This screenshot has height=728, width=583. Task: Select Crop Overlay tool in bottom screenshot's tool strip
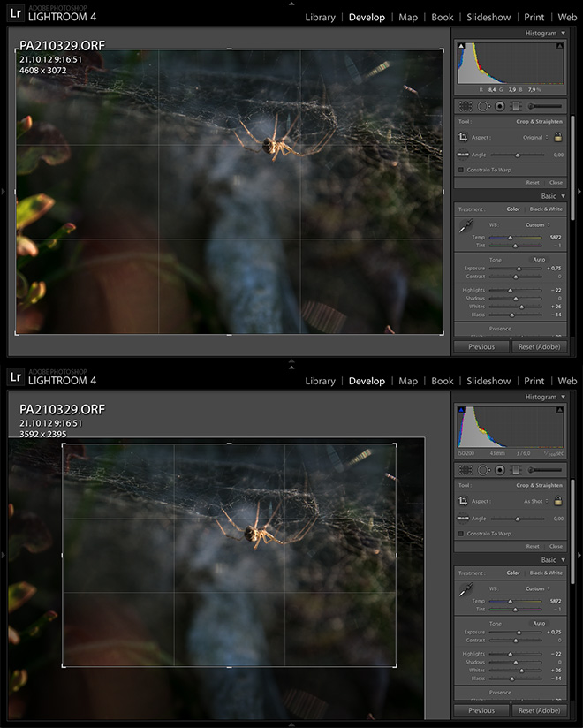[466, 470]
